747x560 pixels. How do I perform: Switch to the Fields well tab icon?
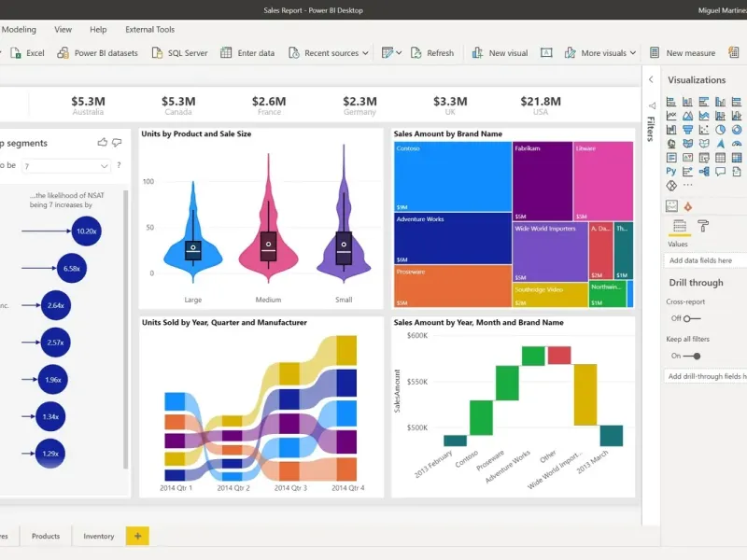(680, 226)
